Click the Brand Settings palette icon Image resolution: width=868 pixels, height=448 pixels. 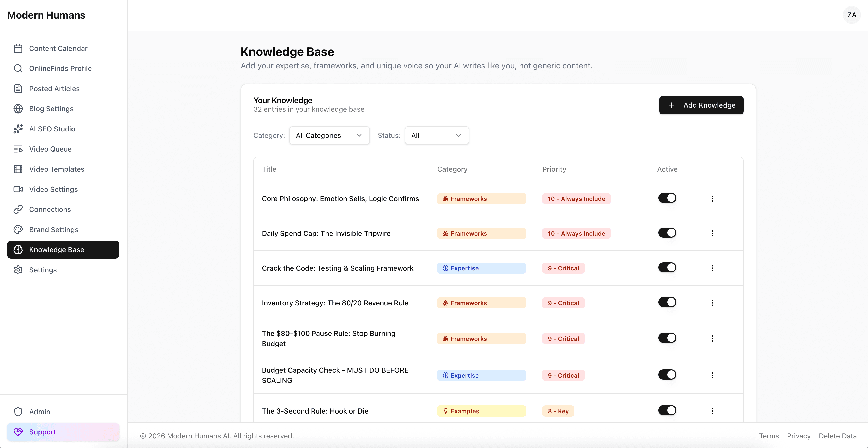point(18,230)
